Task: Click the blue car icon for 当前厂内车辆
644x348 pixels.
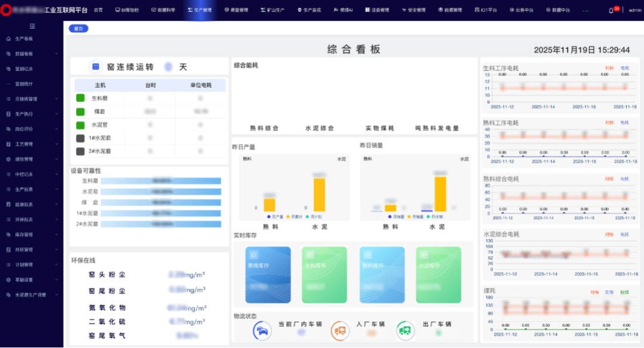Action: (x=263, y=330)
